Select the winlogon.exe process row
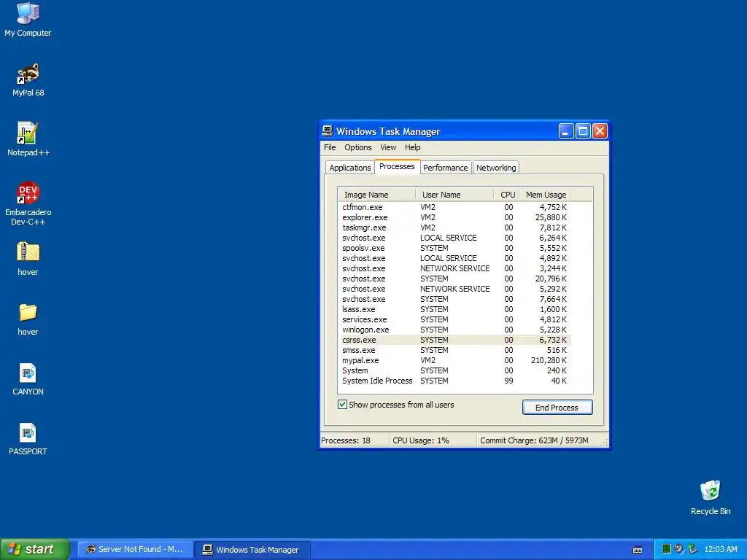The width and height of the screenshot is (747, 560). click(455, 330)
